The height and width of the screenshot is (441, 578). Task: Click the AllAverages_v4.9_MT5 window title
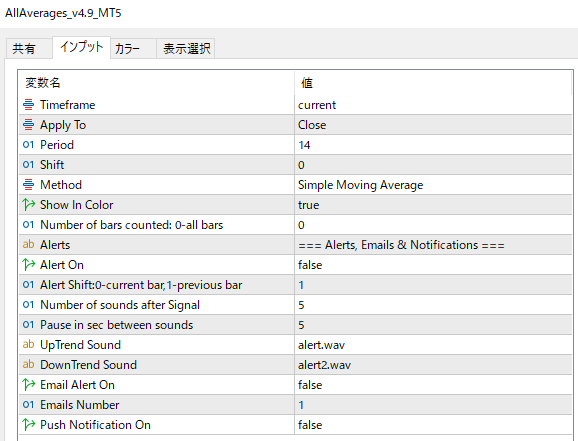tap(63, 13)
